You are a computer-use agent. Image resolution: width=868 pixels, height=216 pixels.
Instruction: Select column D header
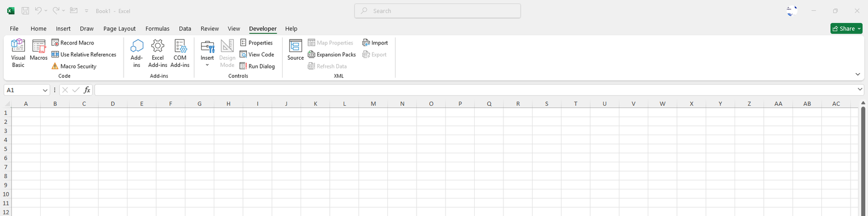pyautogui.click(x=113, y=104)
